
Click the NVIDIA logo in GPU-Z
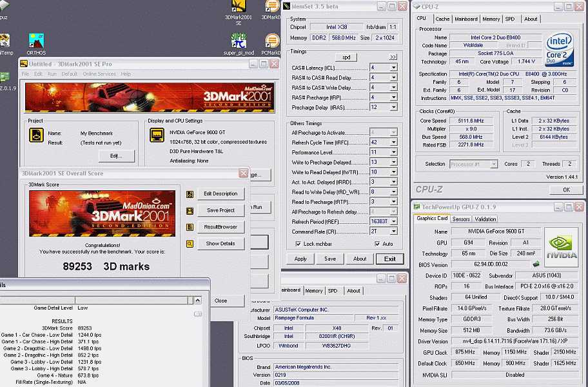(x=562, y=247)
